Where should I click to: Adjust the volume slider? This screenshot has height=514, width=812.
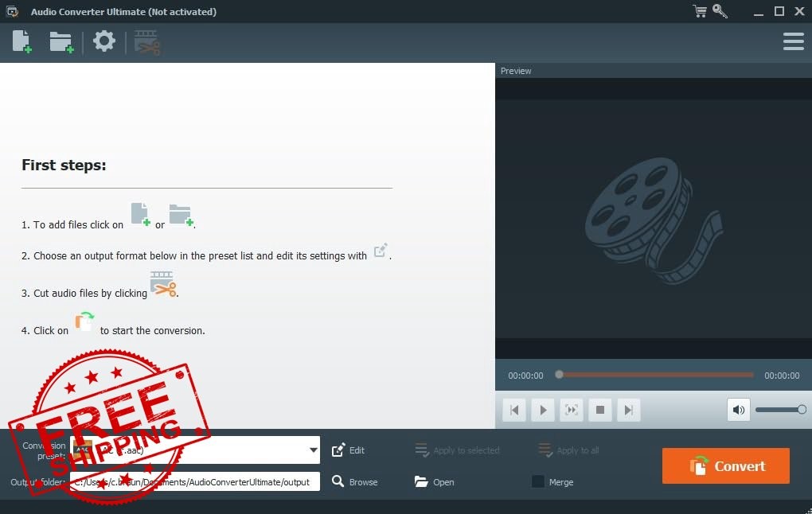click(780, 410)
